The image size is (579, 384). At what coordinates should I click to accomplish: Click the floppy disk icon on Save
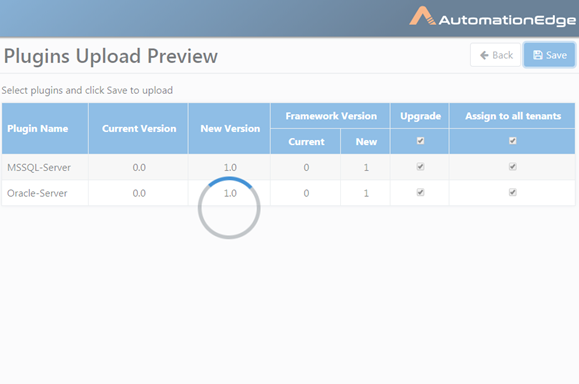[538, 55]
